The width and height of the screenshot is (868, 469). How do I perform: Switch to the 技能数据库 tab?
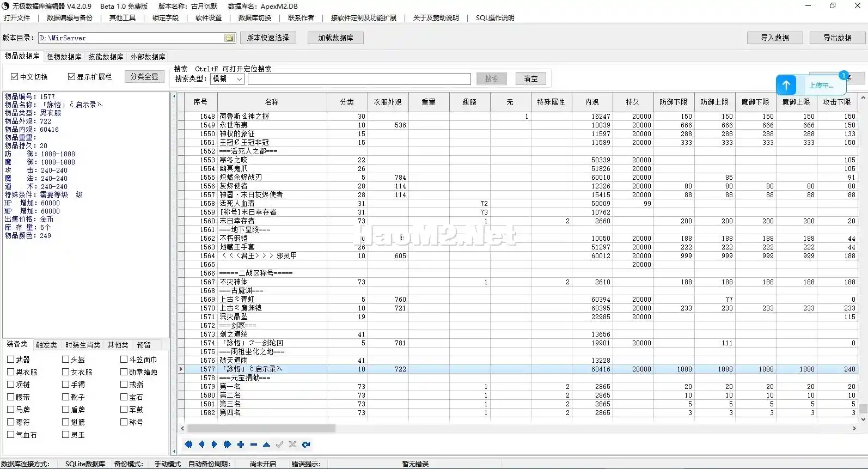click(x=106, y=57)
